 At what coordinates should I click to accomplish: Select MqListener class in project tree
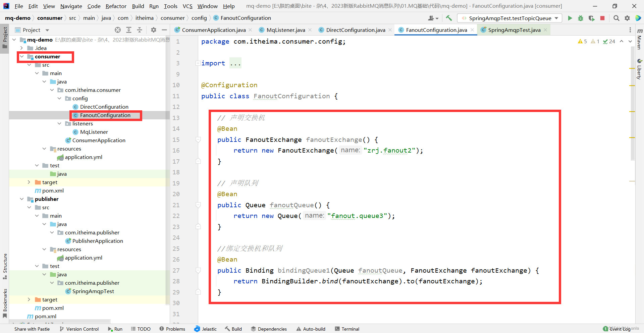[94, 132]
